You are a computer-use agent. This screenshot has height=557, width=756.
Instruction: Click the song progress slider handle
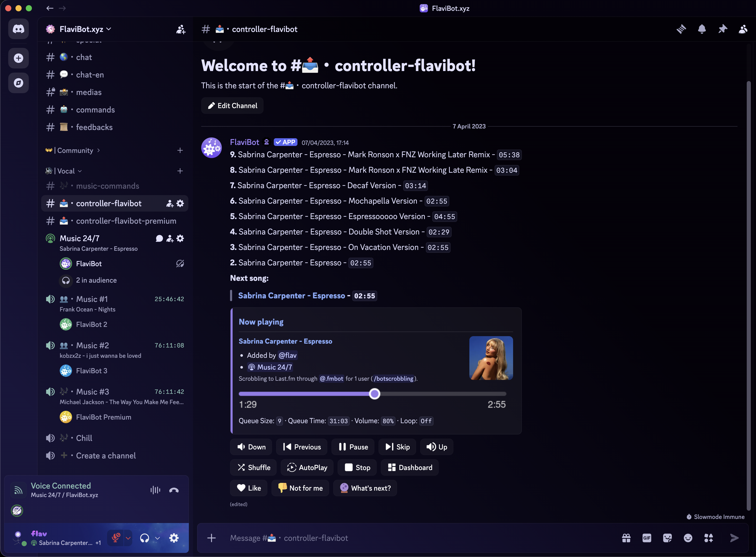374,394
